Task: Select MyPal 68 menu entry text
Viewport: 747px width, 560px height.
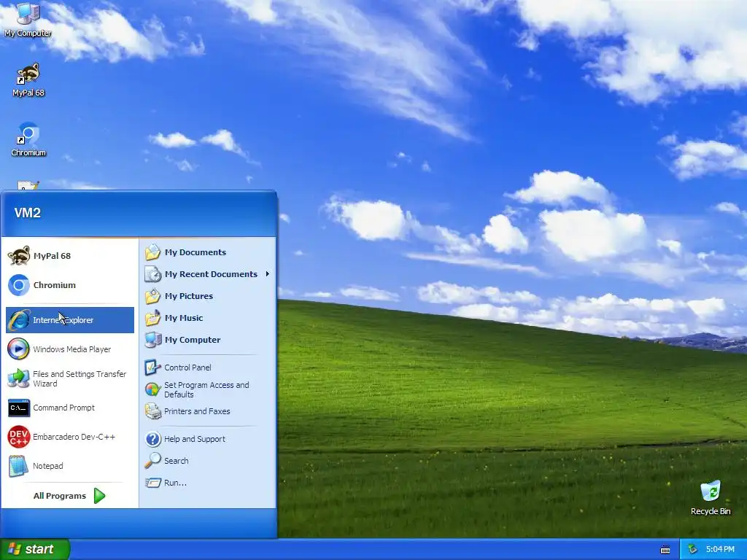Action: [x=52, y=256]
